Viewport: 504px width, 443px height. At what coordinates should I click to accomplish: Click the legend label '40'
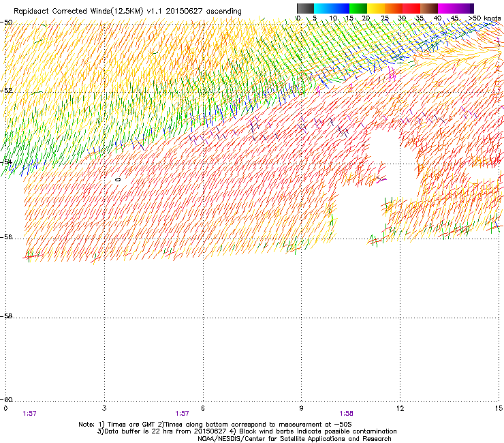(x=437, y=18)
